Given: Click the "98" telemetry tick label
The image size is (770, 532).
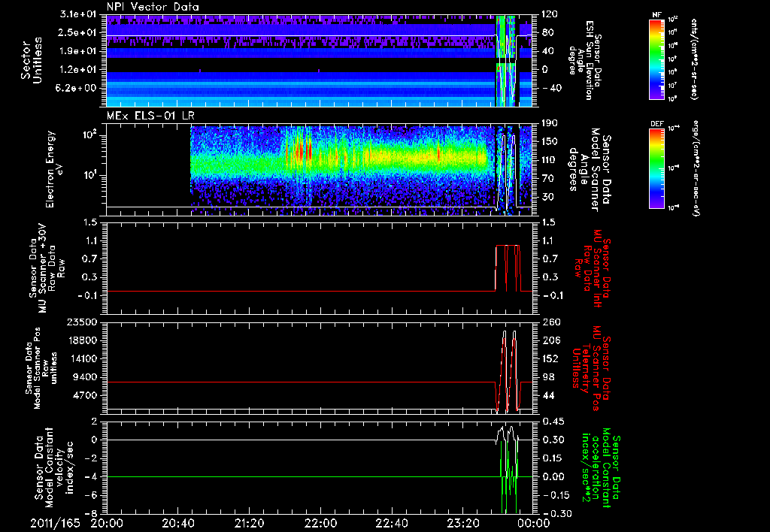Looking at the screenshot, I should (548, 377).
